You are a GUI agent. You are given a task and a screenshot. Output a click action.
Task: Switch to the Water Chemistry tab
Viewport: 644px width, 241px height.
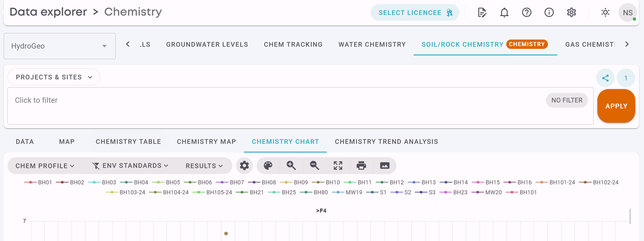(x=372, y=45)
